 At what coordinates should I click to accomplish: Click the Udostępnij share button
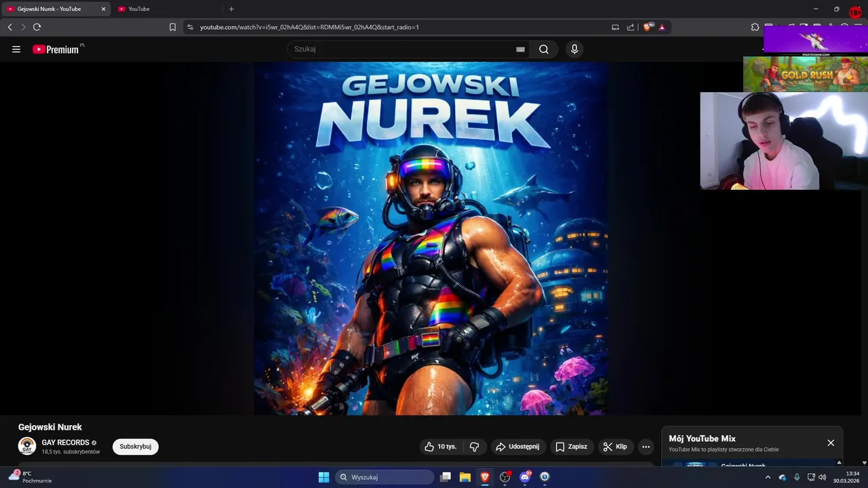click(518, 447)
